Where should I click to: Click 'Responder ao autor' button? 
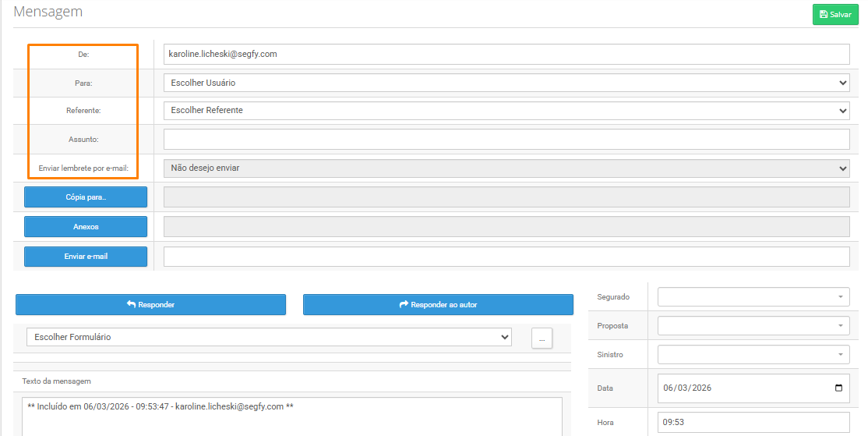[x=438, y=305]
